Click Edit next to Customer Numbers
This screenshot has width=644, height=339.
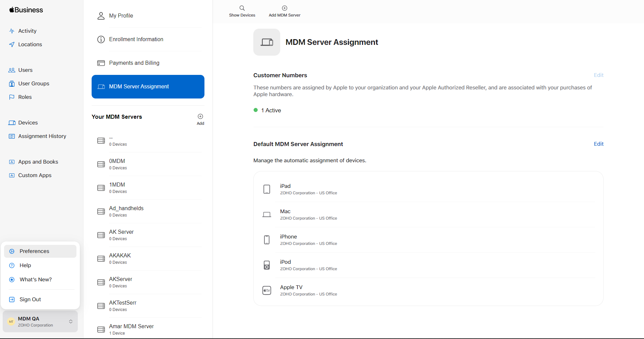tap(598, 75)
